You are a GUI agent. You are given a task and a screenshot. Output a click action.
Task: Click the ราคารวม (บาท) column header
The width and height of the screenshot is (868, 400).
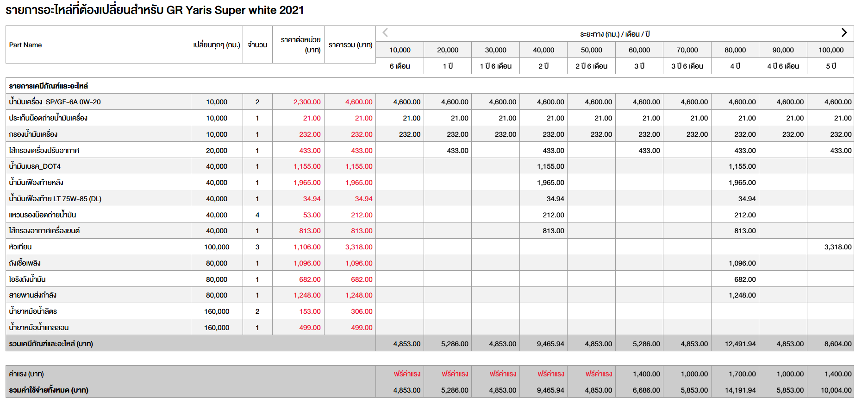point(350,45)
